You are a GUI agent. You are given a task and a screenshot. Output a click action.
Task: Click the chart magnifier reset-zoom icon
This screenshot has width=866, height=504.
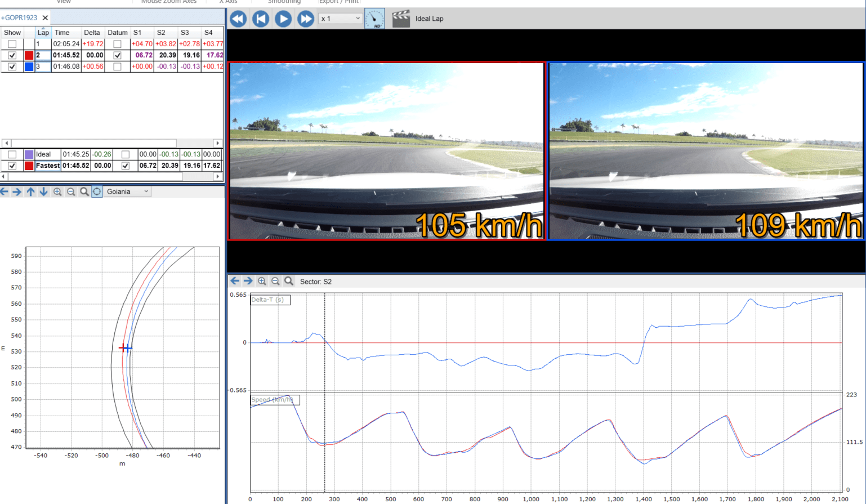coord(289,281)
